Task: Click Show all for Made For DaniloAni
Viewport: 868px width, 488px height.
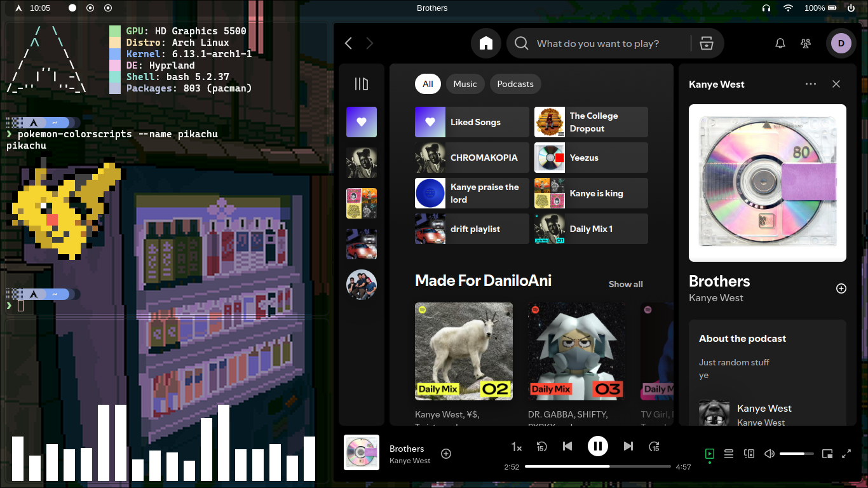Action: pos(625,284)
